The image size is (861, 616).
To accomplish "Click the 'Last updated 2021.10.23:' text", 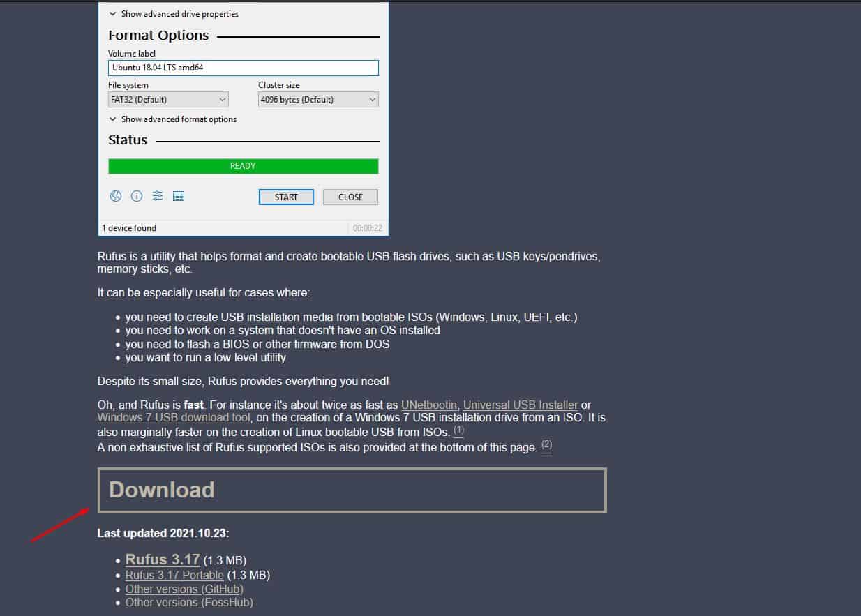I will pyautogui.click(x=163, y=534).
